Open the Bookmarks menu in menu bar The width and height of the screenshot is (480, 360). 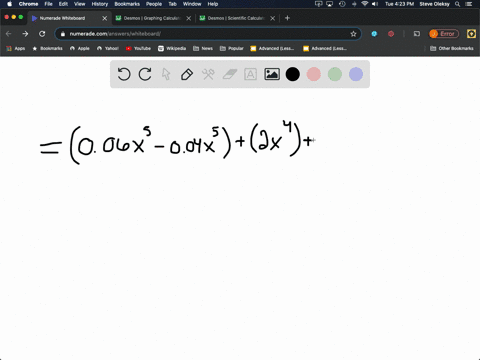pos(127,4)
